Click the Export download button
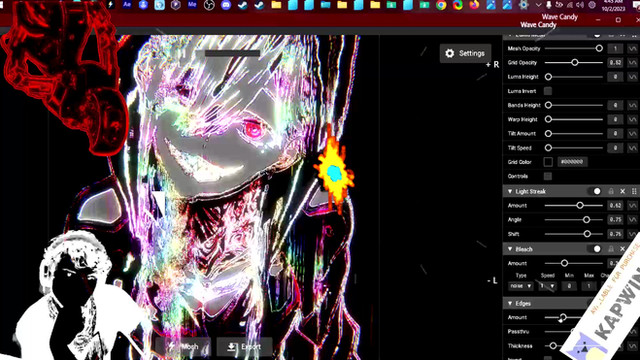The image size is (640, 360). [x=244, y=347]
